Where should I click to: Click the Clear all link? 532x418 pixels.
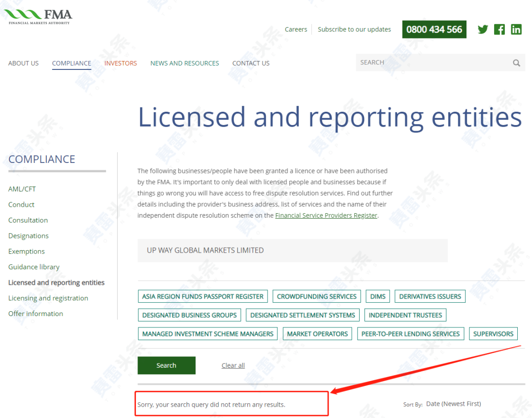[233, 365]
